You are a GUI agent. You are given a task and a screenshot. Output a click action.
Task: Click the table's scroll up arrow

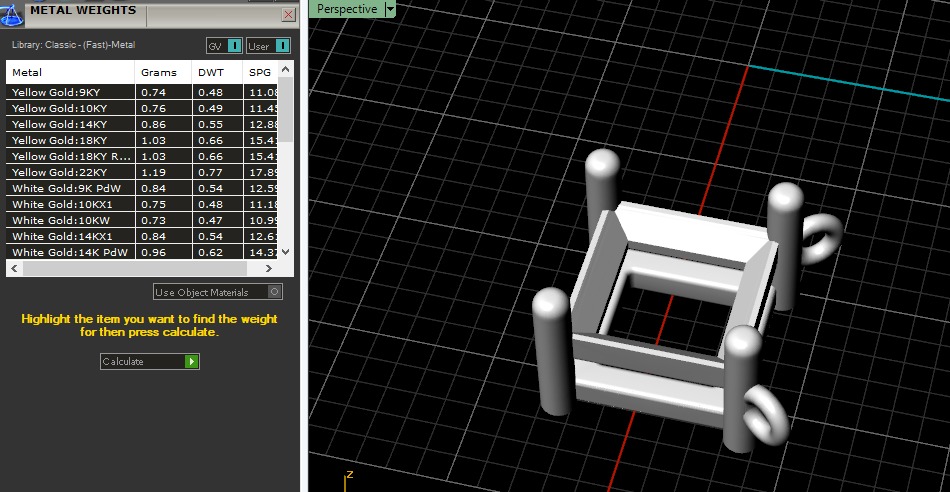[x=286, y=68]
